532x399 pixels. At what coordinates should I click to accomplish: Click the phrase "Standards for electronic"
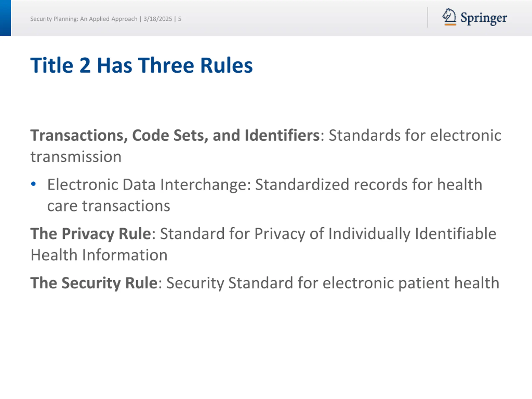(415, 135)
